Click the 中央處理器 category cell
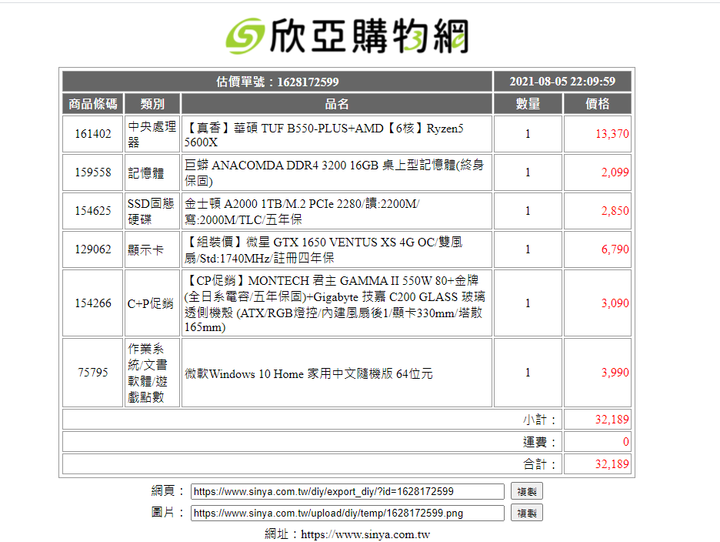Screen dimensions: 720x542 pos(152,134)
